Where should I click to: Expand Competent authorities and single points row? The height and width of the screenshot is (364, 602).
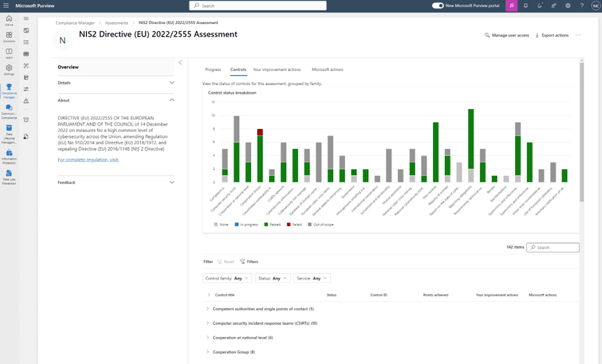[207, 309]
